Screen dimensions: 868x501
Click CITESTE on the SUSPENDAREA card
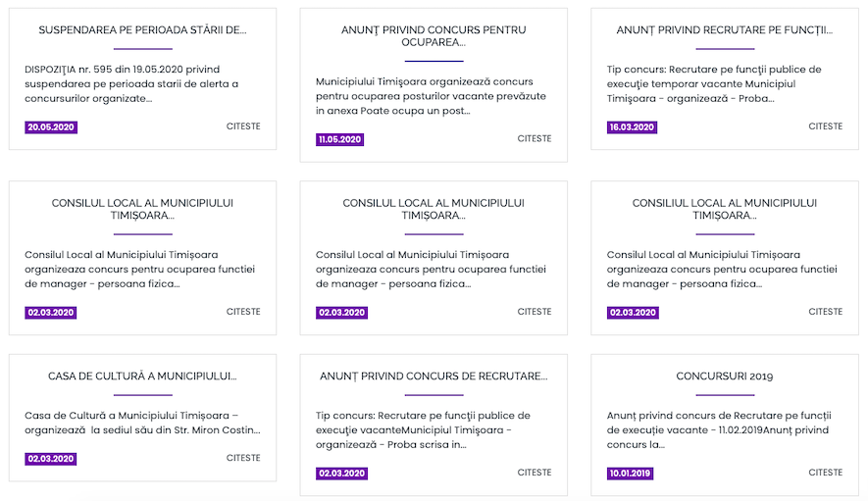(x=243, y=126)
